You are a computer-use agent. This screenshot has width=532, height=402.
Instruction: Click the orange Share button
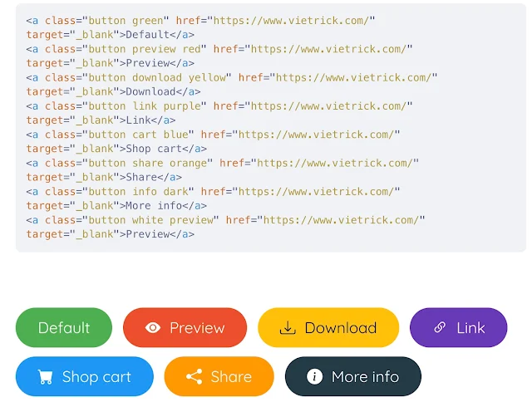pyautogui.click(x=219, y=376)
